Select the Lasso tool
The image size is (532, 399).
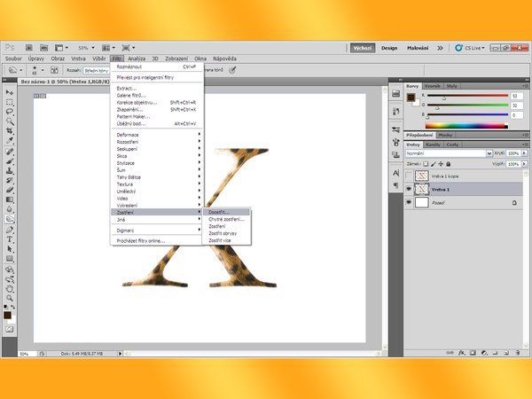[x=10, y=112]
